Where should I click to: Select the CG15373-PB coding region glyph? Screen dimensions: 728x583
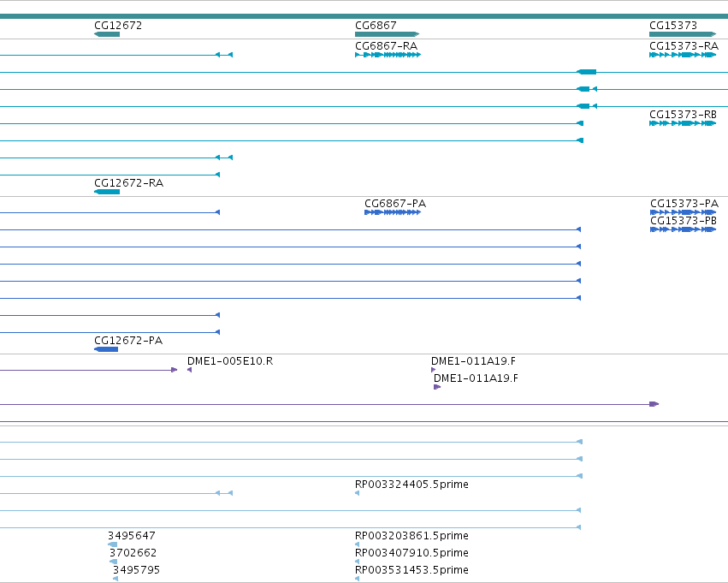coord(683,229)
